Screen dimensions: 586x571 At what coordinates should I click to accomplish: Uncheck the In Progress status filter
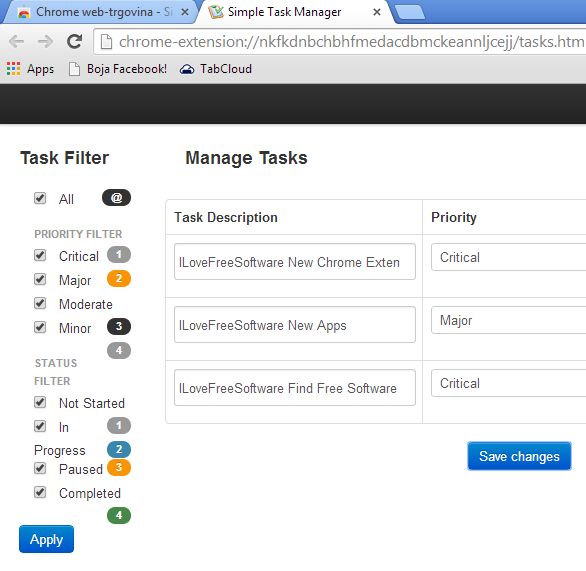pyautogui.click(x=40, y=426)
